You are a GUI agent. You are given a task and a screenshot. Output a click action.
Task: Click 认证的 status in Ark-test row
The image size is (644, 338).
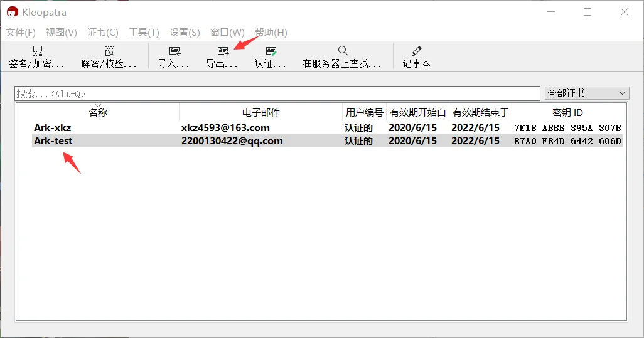tap(358, 141)
